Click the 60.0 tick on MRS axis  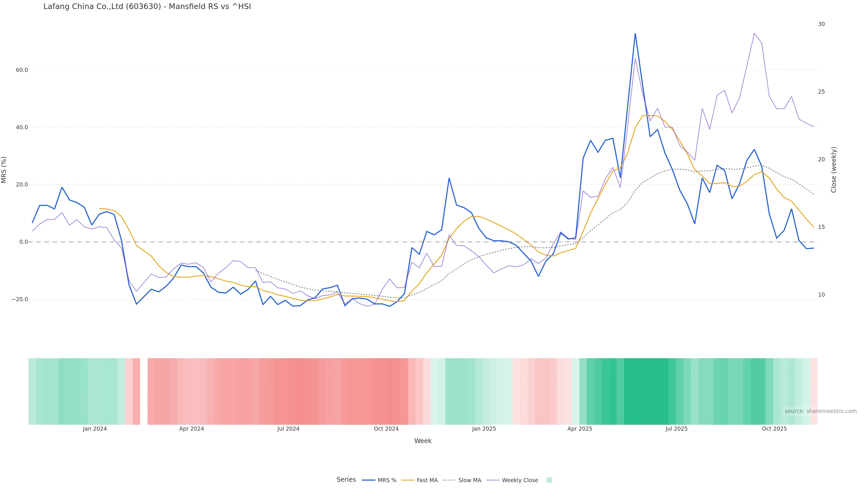click(x=22, y=70)
